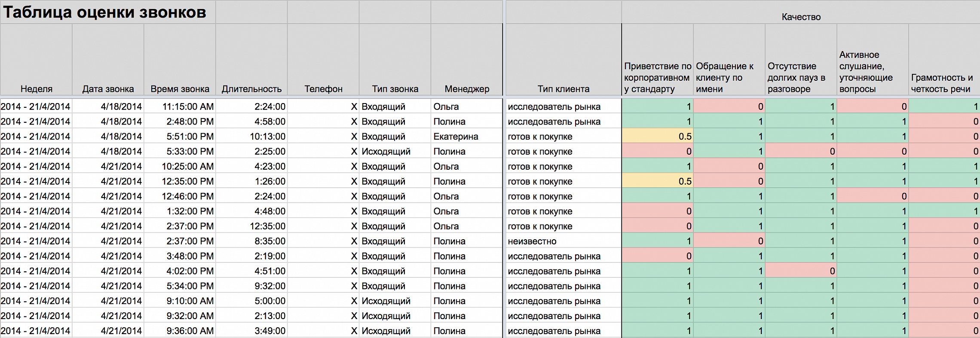Select the 'Время звонка' header cell

click(180, 60)
